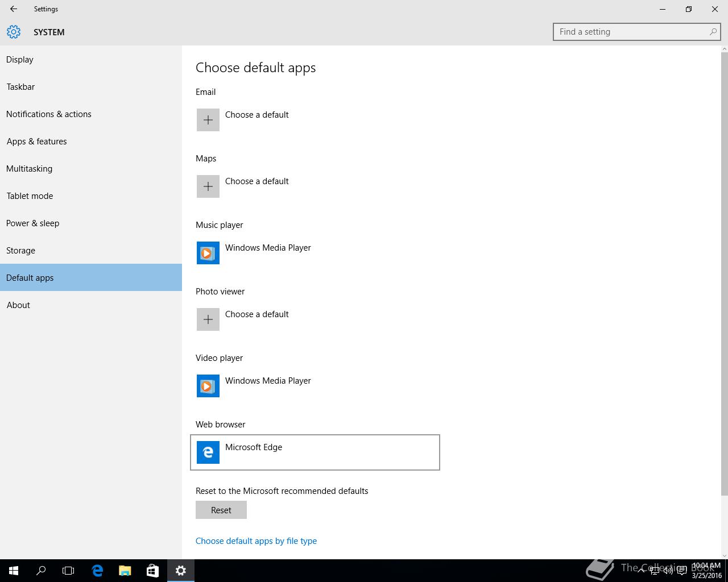Click the search magnifier in Find a setting
The height and width of the screenshot is (582, 728).
[x=713, y=32]
